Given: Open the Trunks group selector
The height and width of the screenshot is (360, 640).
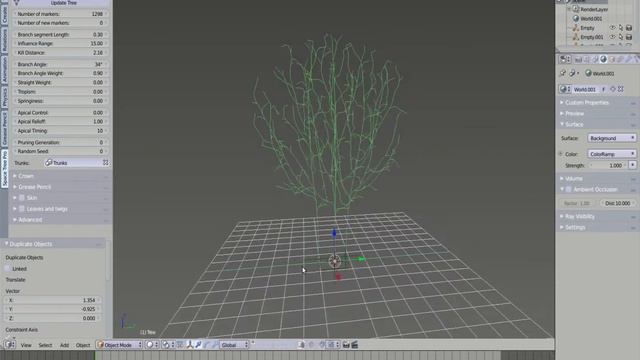Looking at the screenshot, I should point(73,163).
